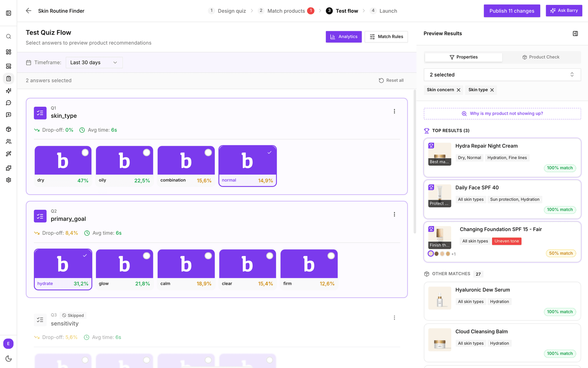The image size is (588, 368).
Task: Open Hydra Repair Night Cream thumbnail
Action: tap(440, 154)
